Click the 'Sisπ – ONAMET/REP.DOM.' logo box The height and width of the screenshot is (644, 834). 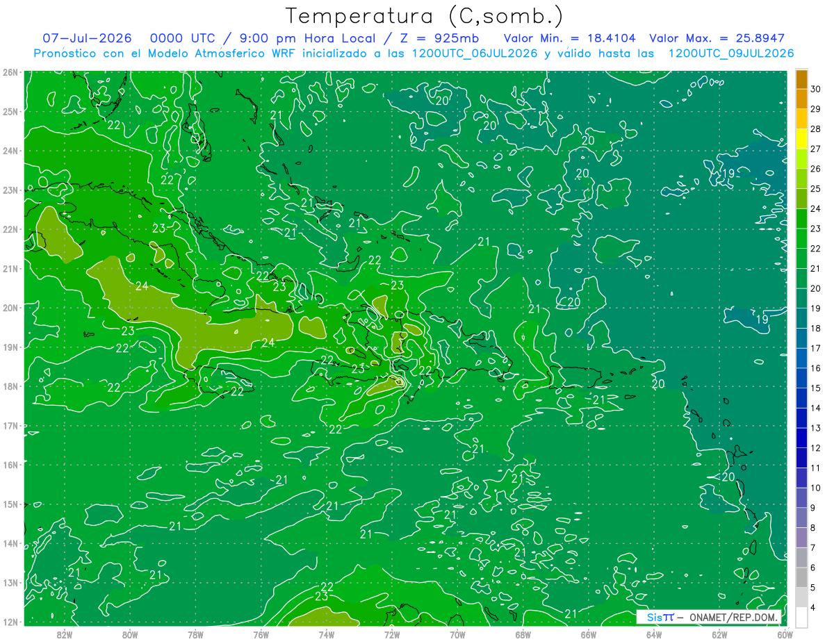(x=709, y=617)
